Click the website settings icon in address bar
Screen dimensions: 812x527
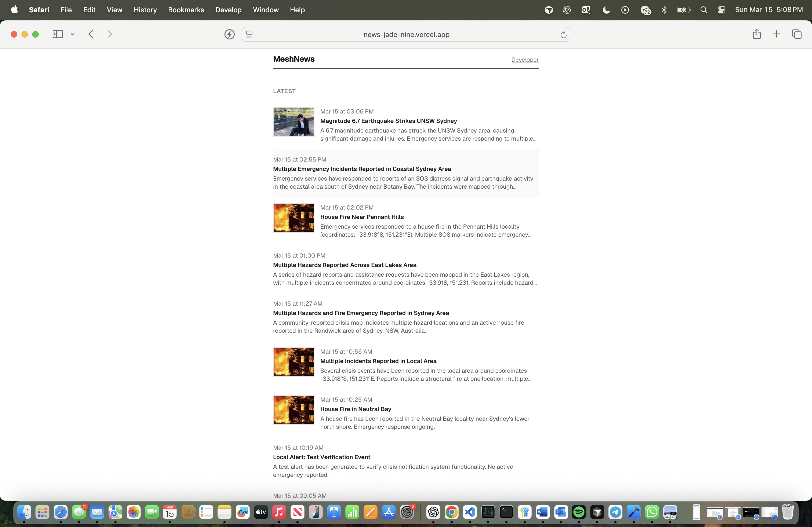[x=249, y=34]
